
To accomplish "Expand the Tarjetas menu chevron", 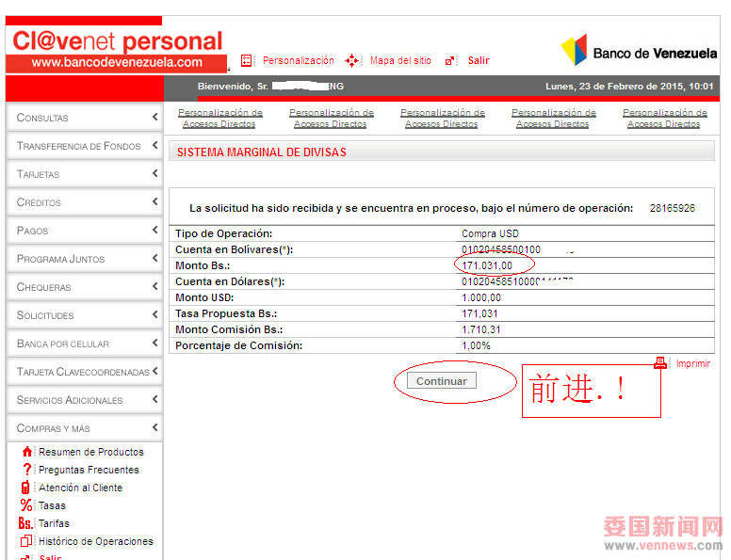I will tap(155, 173).
